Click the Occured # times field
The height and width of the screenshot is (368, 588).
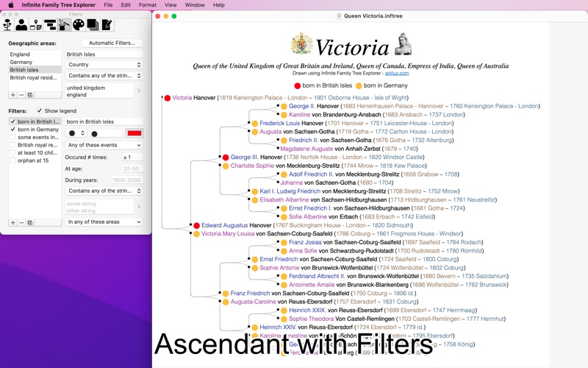pos(132,158)
